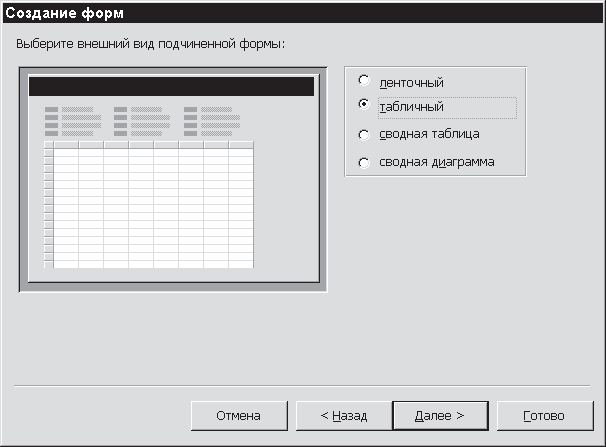Click the left field placeholder group in preview
Viewport: 606px width, 447px height.
tap(68, 120)
